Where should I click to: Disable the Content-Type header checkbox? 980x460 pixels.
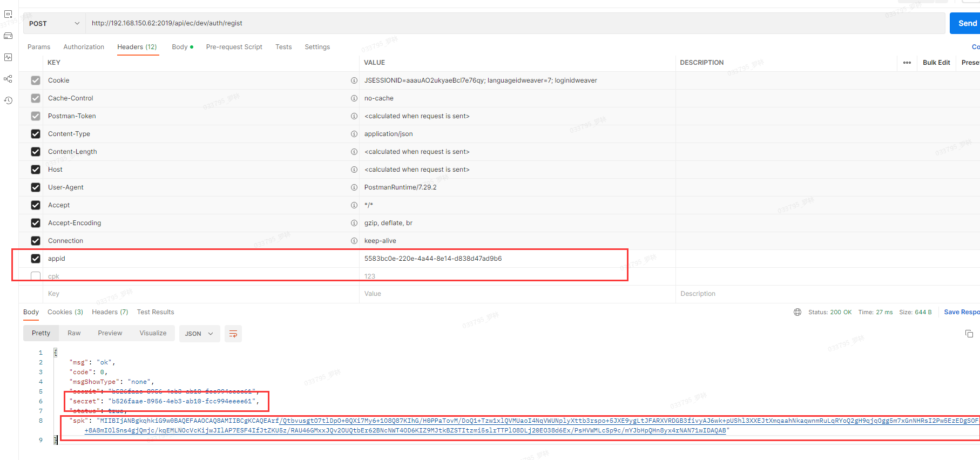coord(36,134)
